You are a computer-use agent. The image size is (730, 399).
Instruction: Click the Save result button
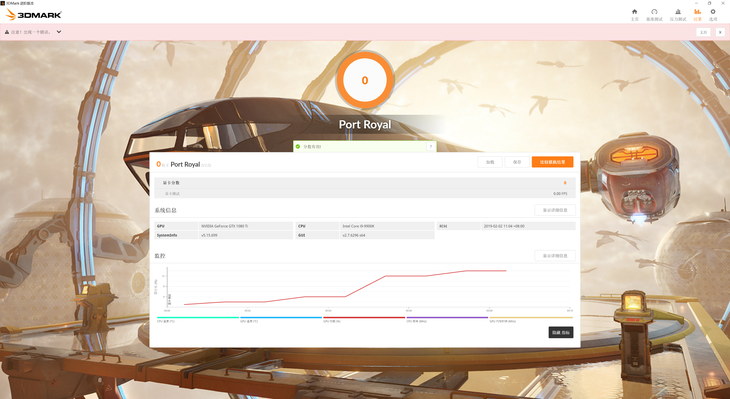point(517,162)
